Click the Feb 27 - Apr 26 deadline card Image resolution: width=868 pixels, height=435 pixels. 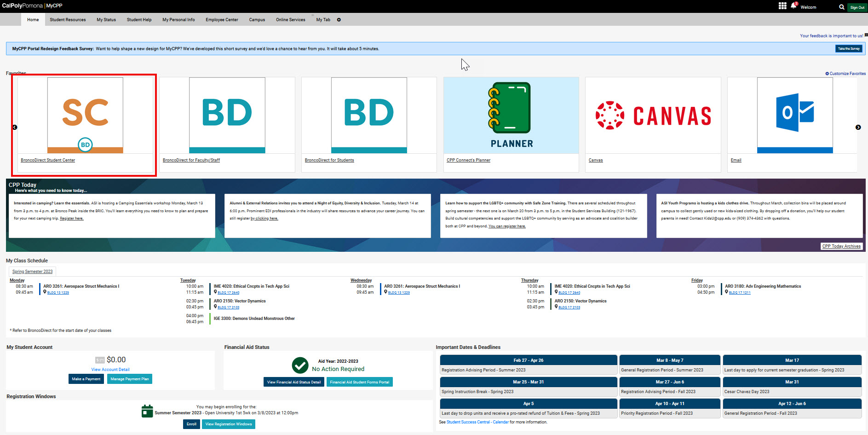pos(529,365)
